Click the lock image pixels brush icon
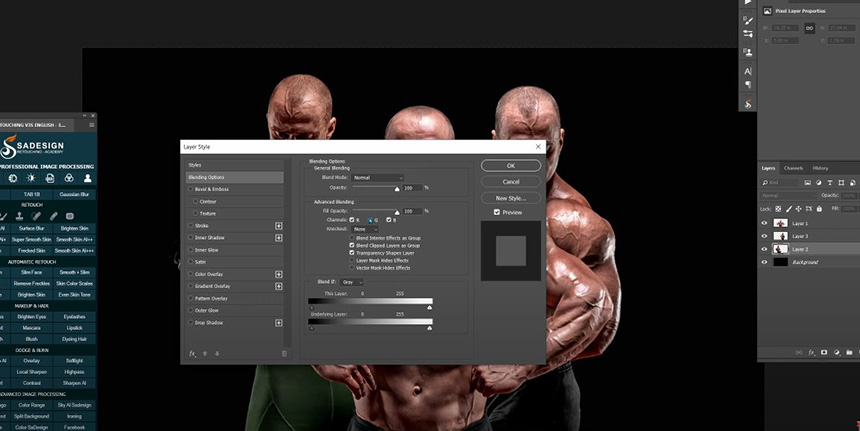Viewport: 860px width, 431px height. click(789, 209)
